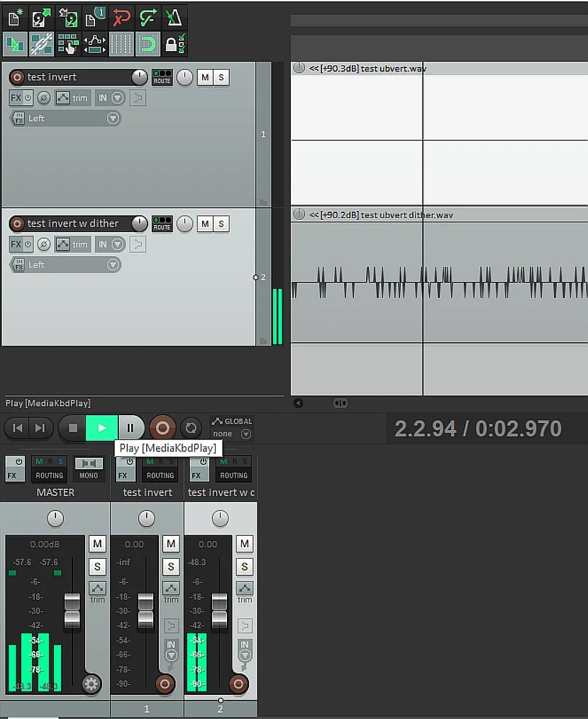Open MASTER settings gear icon
The image size is (588, 719).
tap(91, 684)
